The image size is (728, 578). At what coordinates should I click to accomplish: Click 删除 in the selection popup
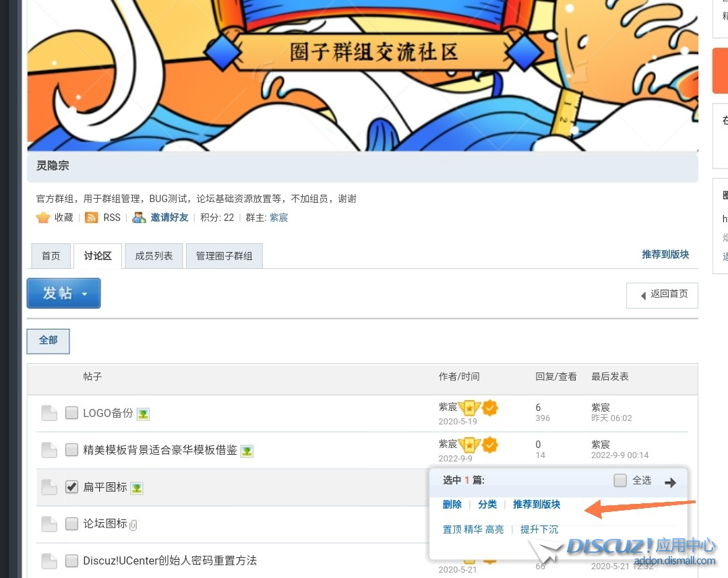tap(452, 505)
